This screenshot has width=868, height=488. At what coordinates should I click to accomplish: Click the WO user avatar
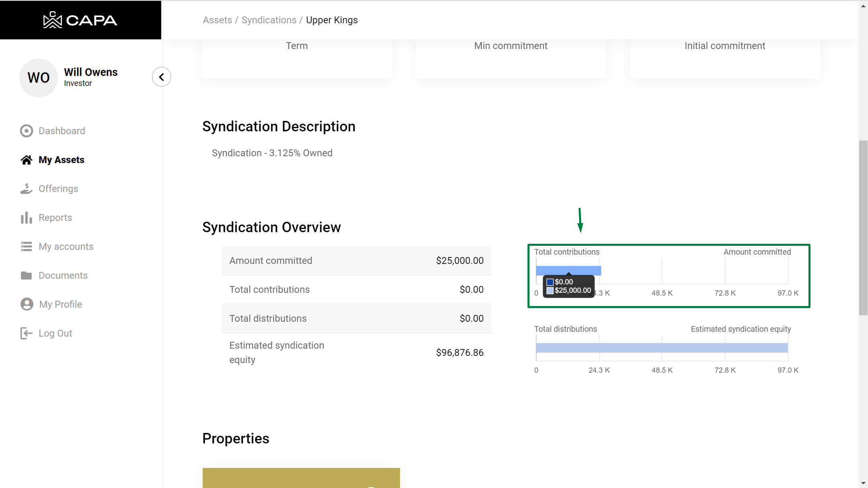click(39, 78)
